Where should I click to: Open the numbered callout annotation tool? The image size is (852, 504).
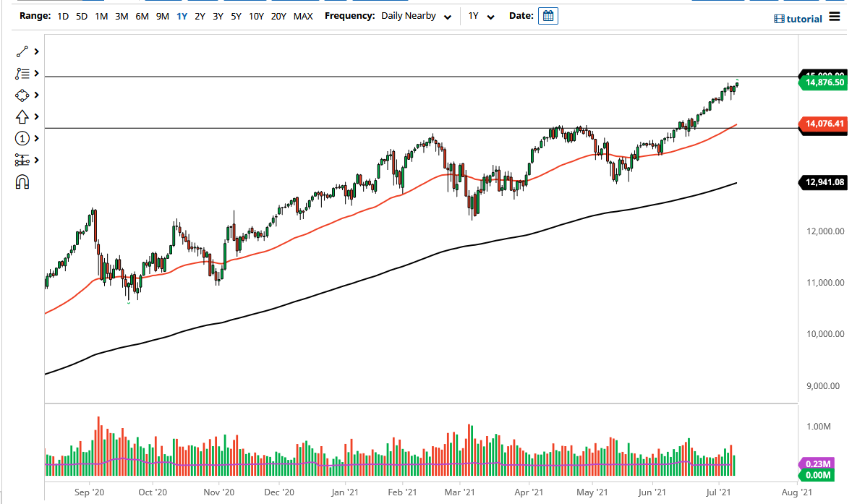coord(22,138)
